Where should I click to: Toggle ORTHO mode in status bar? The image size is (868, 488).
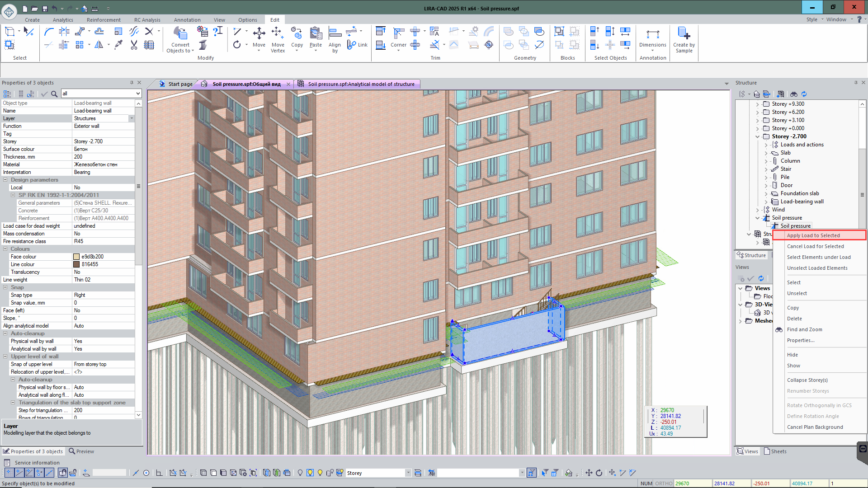(x=663, y=483)
